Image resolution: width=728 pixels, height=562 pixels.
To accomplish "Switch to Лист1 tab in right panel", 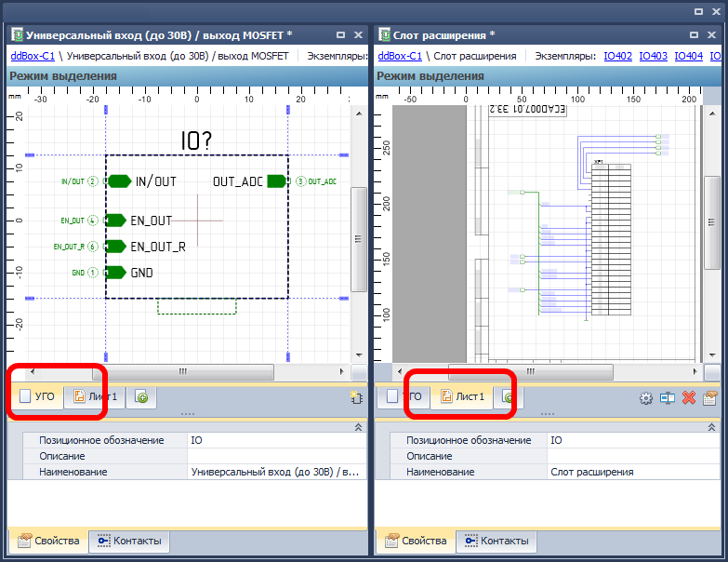I will click(463, 396).
